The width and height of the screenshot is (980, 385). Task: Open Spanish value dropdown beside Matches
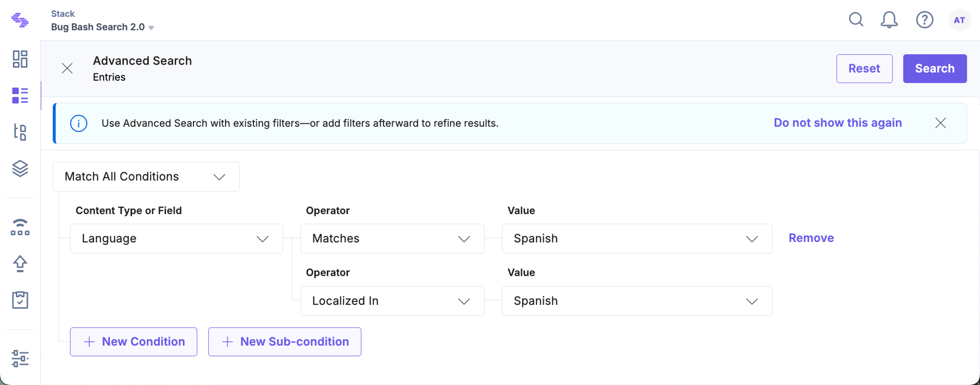[637, 238]
